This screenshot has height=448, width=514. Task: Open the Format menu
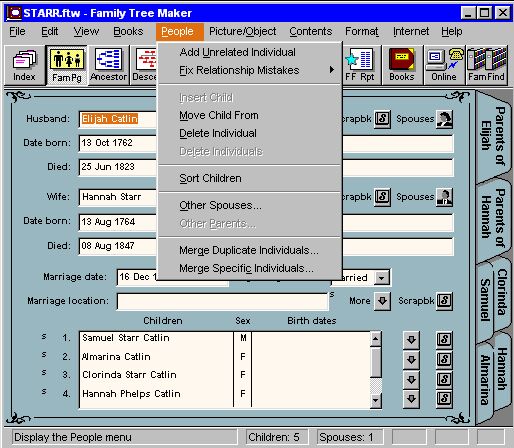tap(362, 31)
